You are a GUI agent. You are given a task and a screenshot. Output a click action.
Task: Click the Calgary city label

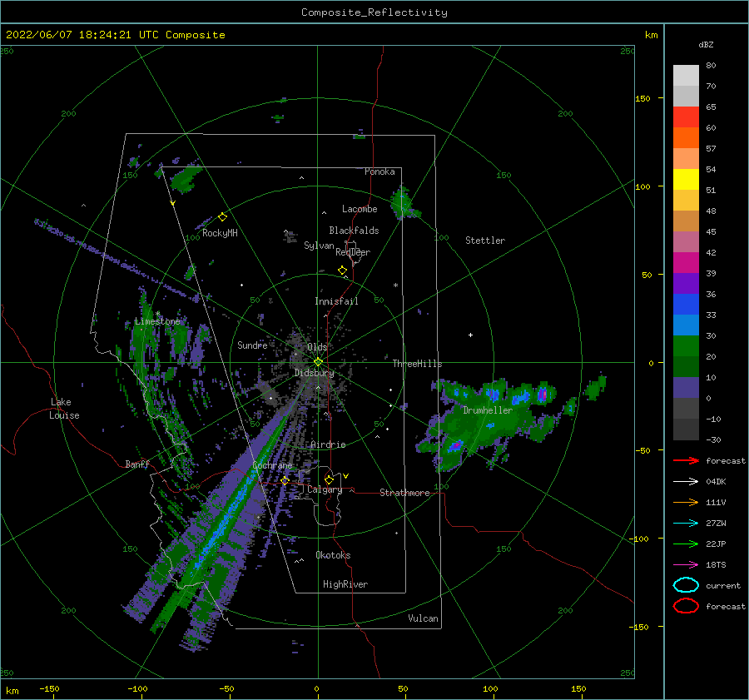click(x=325, y=489)
